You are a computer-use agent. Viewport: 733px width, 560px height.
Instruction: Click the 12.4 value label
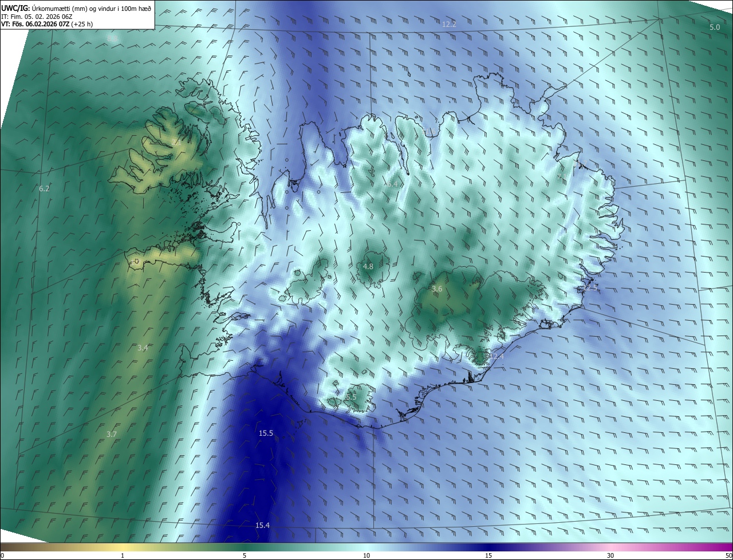(496, 356)
